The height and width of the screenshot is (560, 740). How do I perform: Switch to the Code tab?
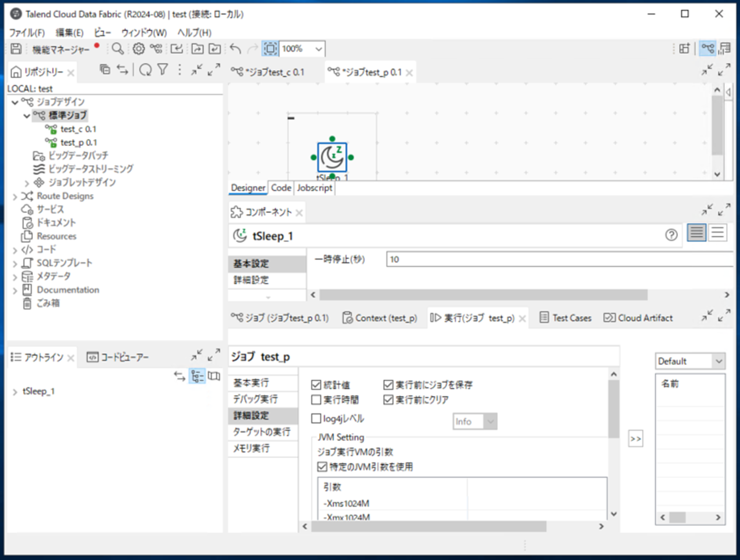(x=281, y=188)
